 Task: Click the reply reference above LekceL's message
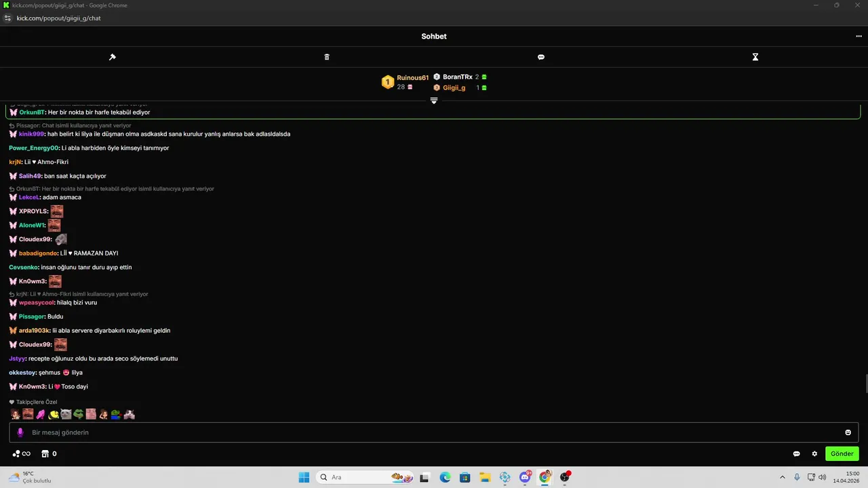112,189
